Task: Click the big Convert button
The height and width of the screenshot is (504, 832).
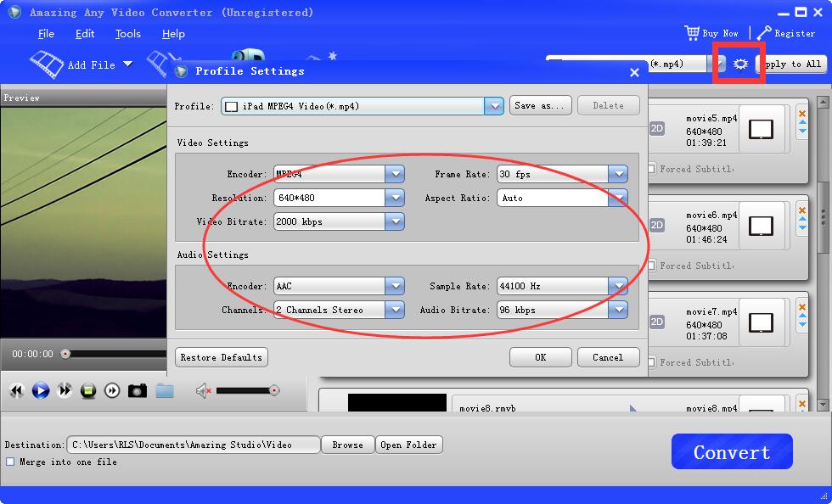Action: pos(732,451)
